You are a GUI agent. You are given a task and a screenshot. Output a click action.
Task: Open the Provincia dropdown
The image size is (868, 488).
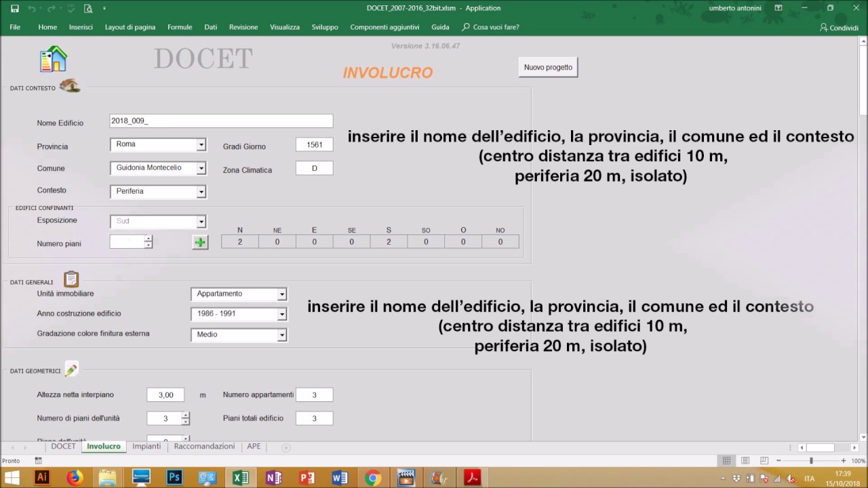201,145
